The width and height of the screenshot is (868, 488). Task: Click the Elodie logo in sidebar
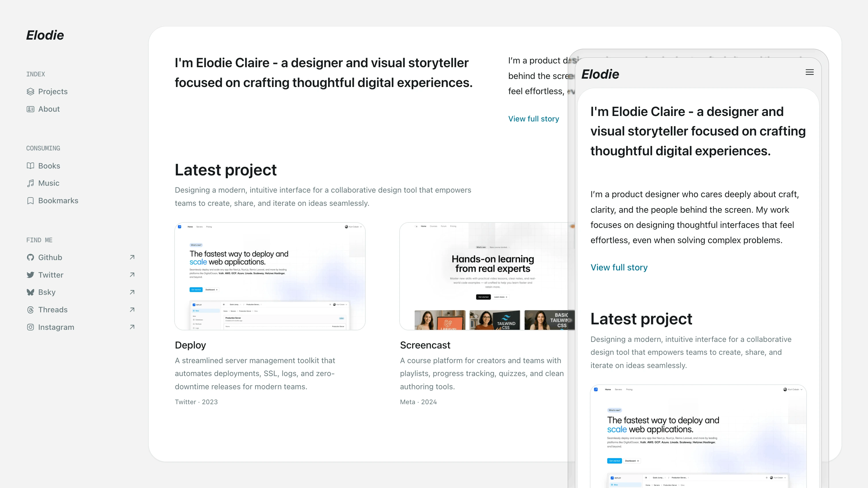point(45,35)
